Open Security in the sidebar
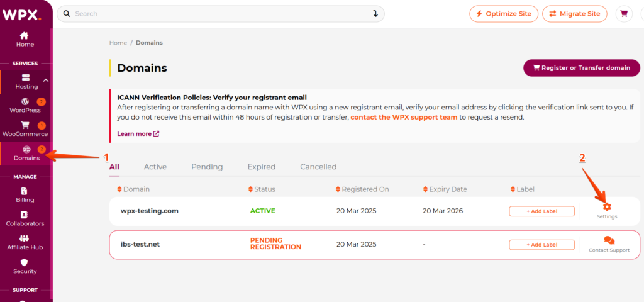 [x=25, y=267]
